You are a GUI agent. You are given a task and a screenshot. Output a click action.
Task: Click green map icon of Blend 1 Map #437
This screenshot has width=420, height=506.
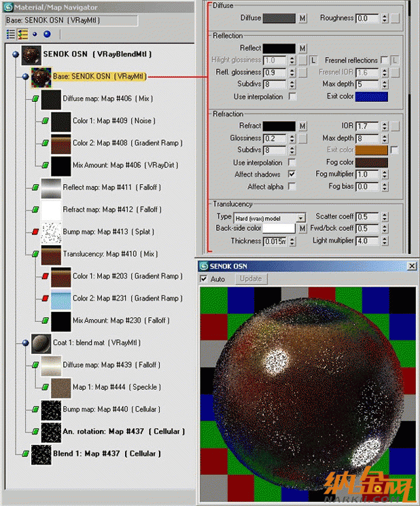click(26, 454)
